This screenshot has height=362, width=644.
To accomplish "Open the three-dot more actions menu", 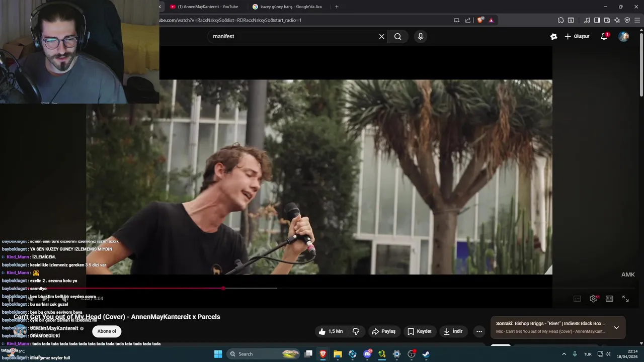I will 479,331.
